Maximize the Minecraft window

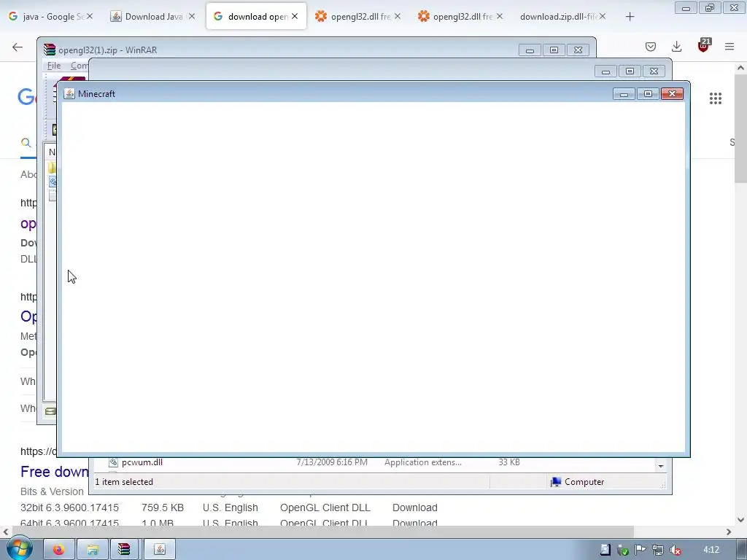[648, 94]
